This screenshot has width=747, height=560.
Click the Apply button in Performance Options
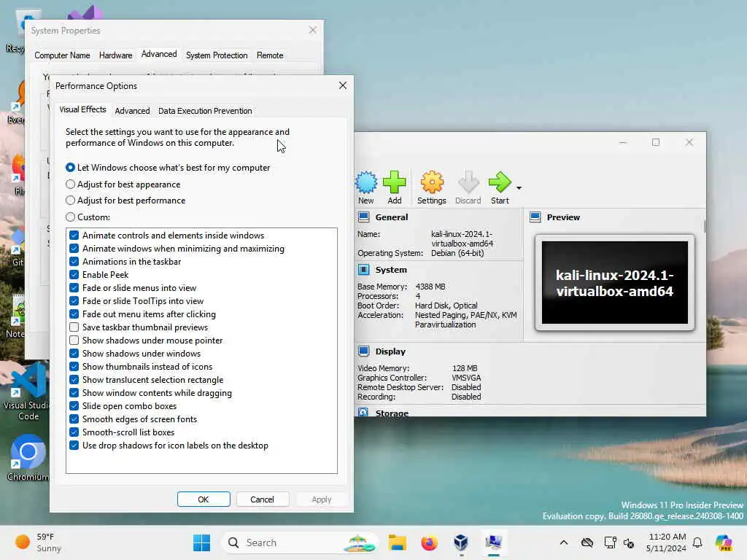tap(322, 499)
